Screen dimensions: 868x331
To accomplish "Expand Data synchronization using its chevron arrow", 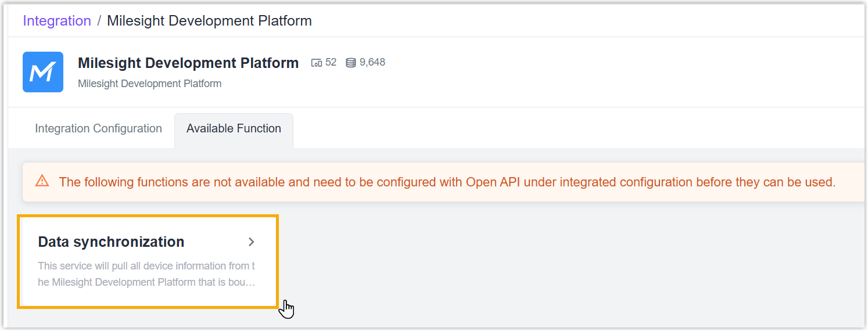I will click(x=252, y=242).
